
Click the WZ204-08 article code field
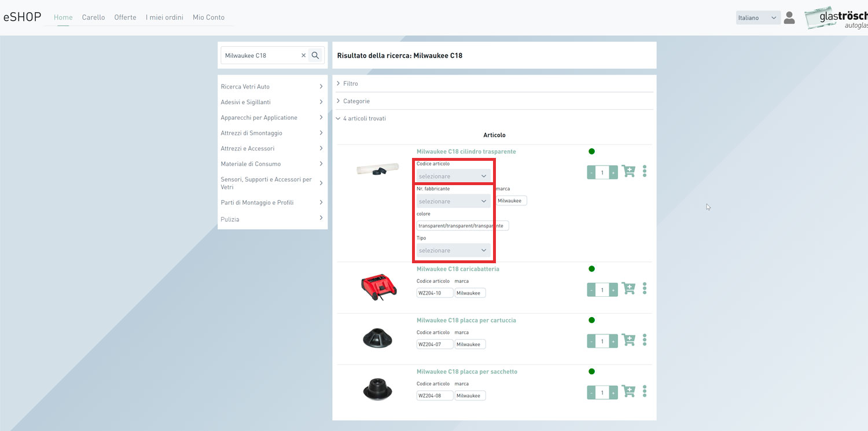435,396
